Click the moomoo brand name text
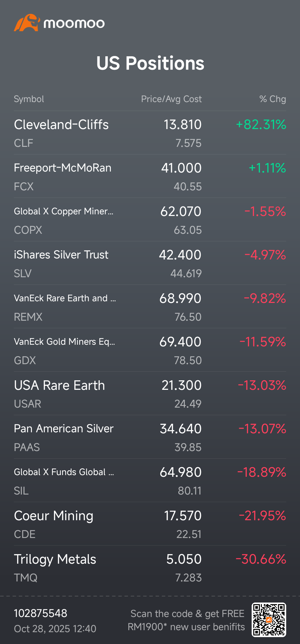Image resolution: width=300 pixels, height=644 pixels. pyautogui.click(x=74, y=23)
